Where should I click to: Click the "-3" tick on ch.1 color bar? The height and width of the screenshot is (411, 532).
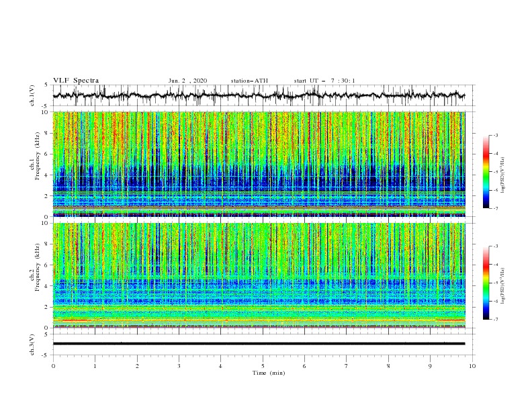coord(495,135)
